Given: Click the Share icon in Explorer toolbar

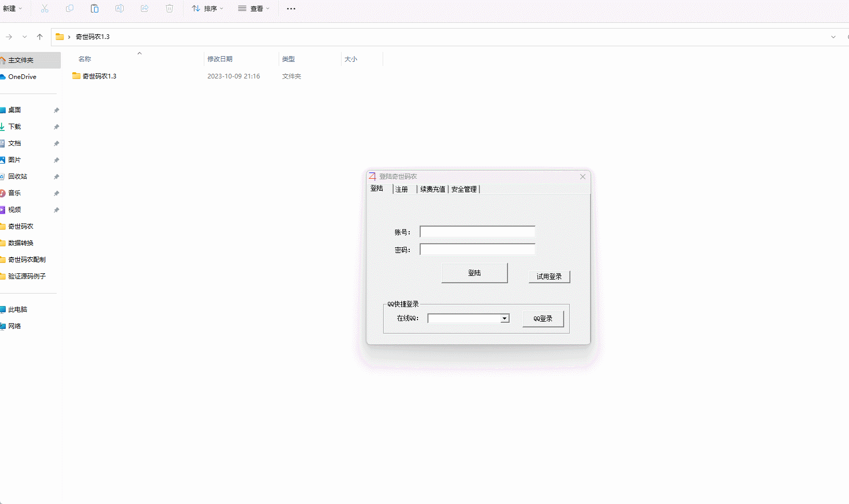Looking at the screenshot, I should click(x=145, y=8).
